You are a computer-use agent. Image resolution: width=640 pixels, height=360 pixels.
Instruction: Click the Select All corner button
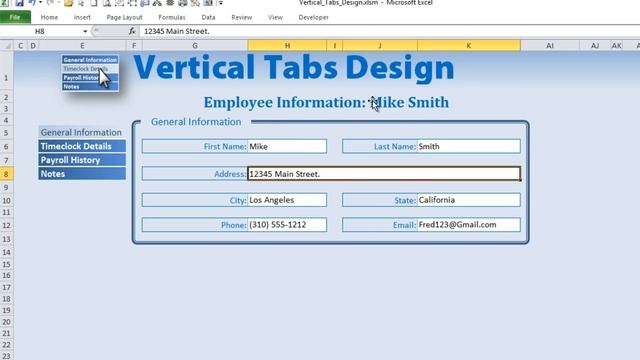click(7, 45)
